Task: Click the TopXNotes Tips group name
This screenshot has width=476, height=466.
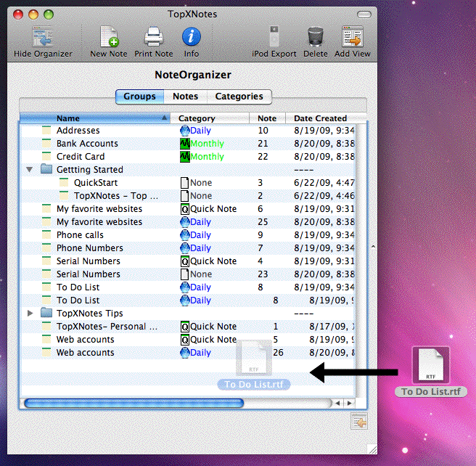Action: click(x=90, y=313)
